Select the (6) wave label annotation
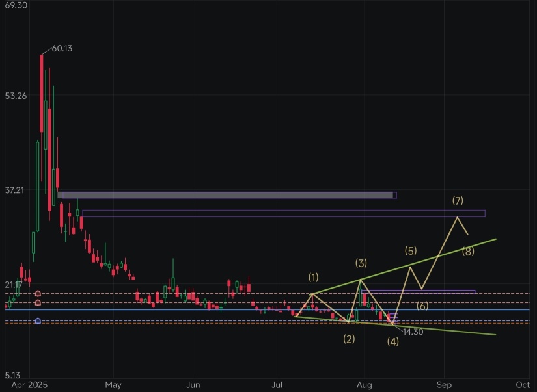The height and width of the screenshot is (392, 537). click(422, 306)
